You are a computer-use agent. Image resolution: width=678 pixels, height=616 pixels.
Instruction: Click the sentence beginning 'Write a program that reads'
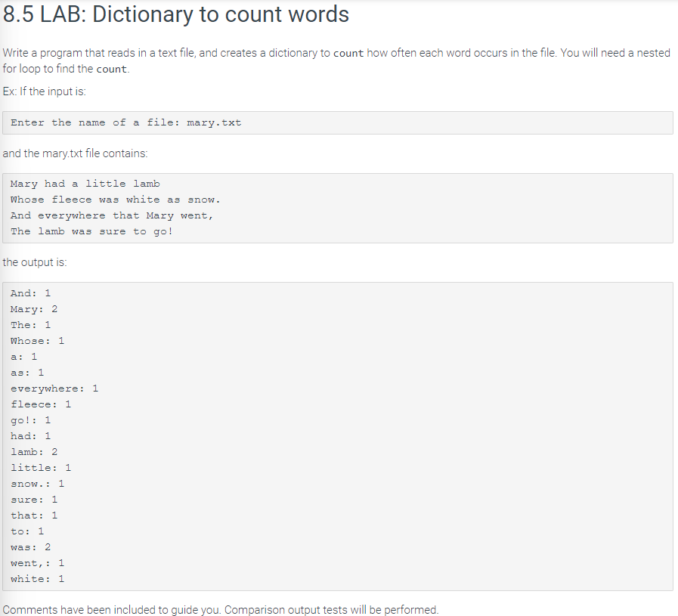click(336, 61)
